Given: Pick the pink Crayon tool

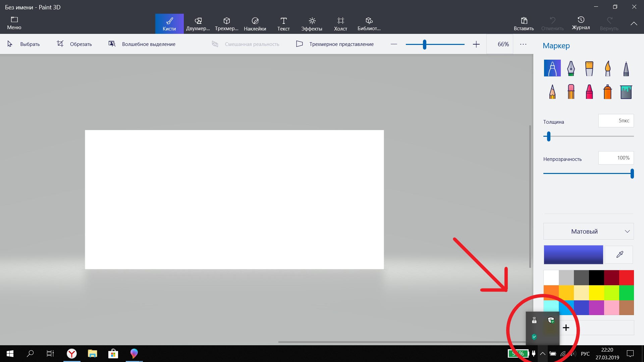Looking at the screenshot, I should point(589,92).
